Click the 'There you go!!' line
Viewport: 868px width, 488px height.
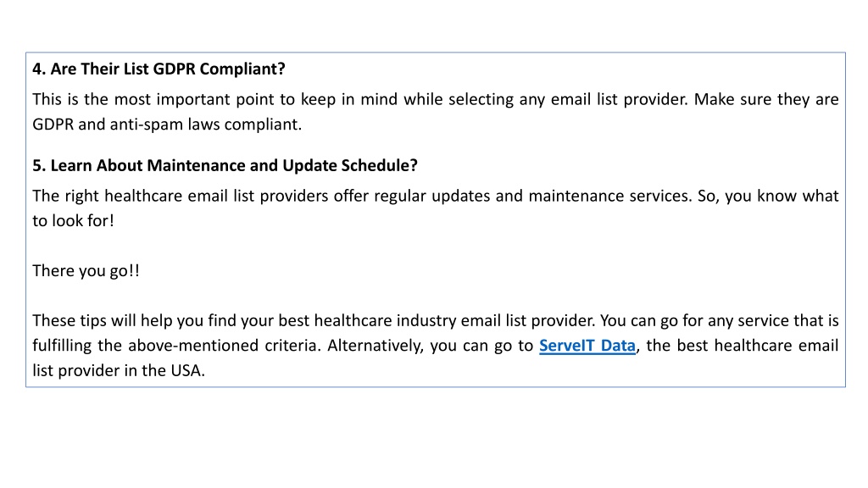[86, 271]
